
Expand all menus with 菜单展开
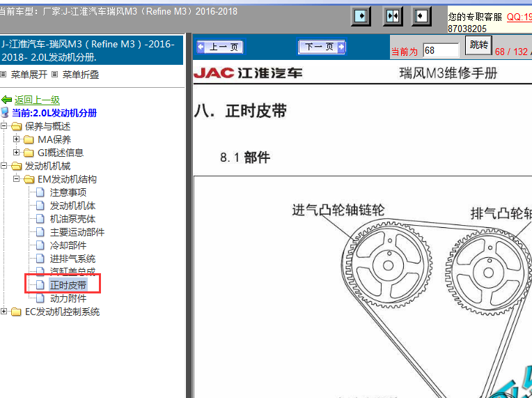pyautogui.click(x=29, y=75)
